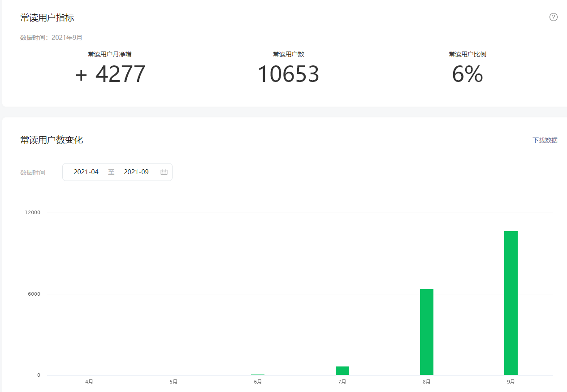This screenshot has height=392, width=567.
Task: Click the 常读用户指标 heading
Action: click(x=47, y=18)
